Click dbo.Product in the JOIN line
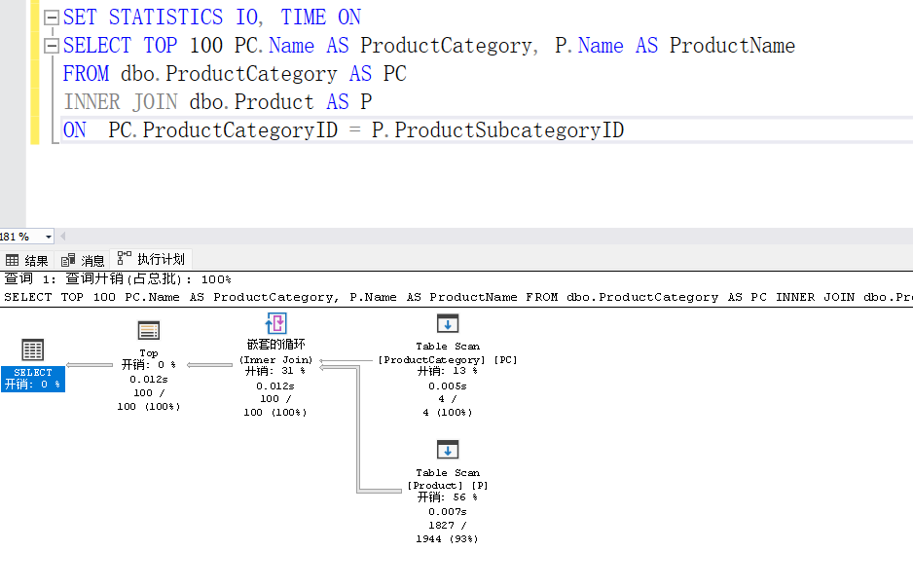 coord(251,102)
